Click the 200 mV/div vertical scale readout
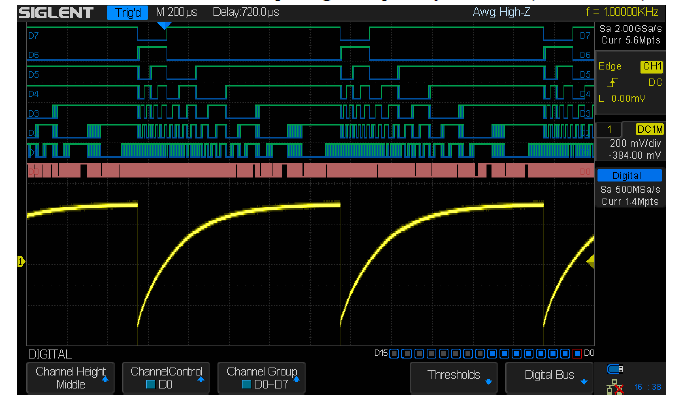The image size is (688, 402). [x=635, y=144]
